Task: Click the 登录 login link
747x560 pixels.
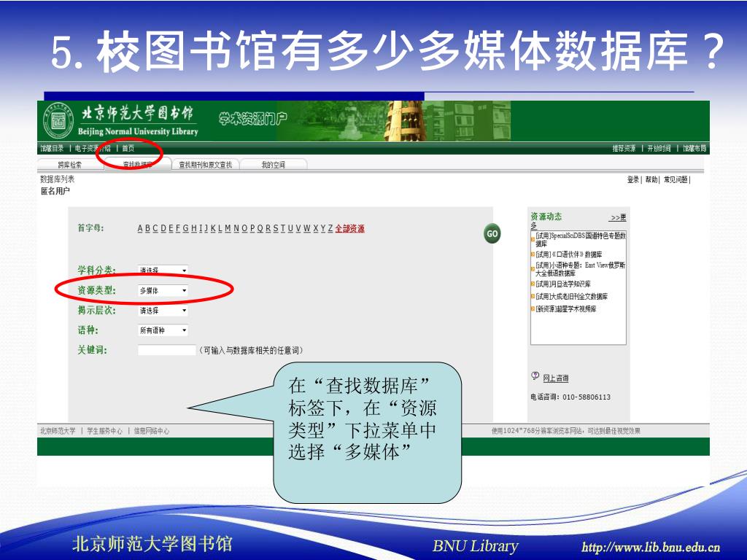Action: [x=632, y=179]
